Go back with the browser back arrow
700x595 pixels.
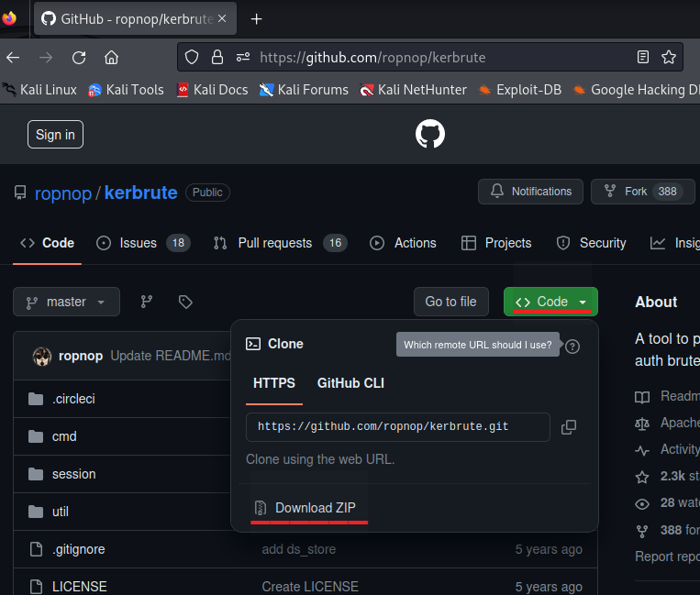click(13, 58)
